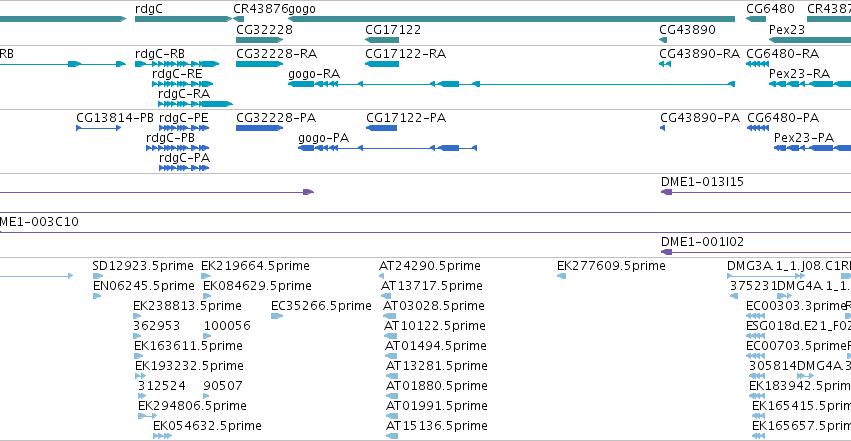
Task: Click the gogo-RA transcript label
Action: 314,74
